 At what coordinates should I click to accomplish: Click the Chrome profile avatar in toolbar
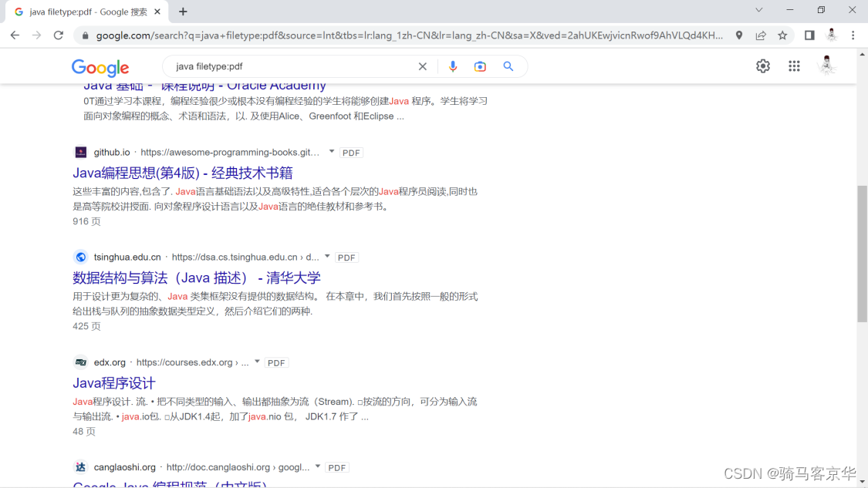tap(832, 35)
